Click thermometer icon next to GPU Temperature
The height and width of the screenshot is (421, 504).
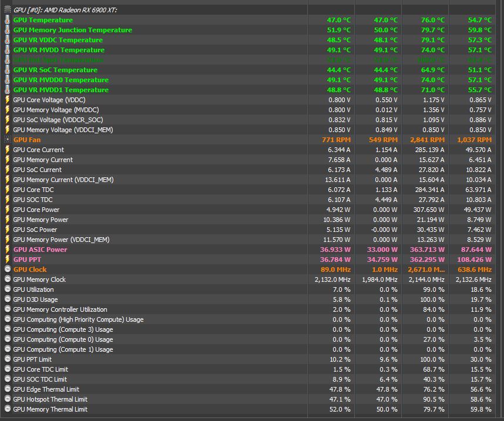(8, 20)
